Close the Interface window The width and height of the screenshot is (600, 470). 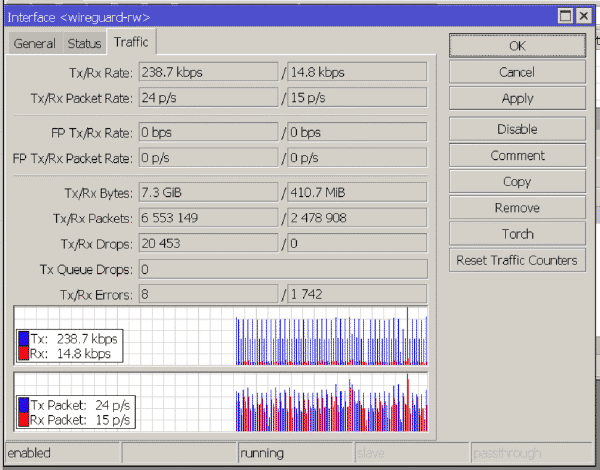click(584, 16)
